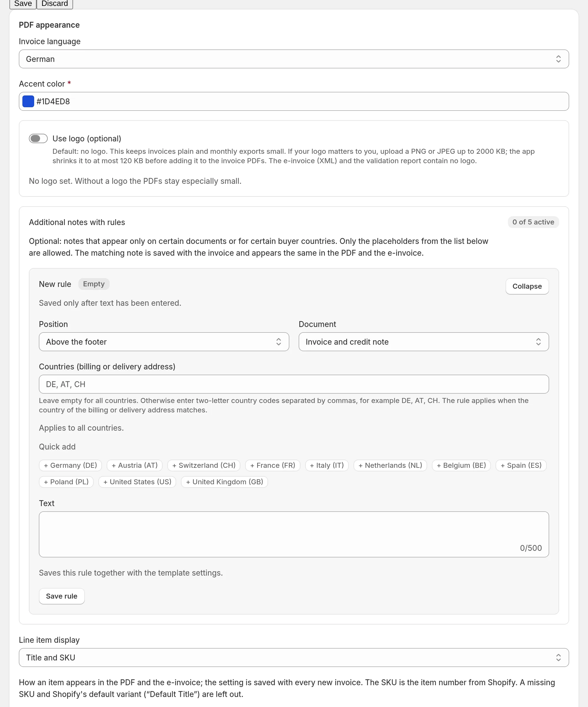Quick add Poland (PL)
Image resolution: width=588 pixels, height=707 pixels.
pos(66,482)
